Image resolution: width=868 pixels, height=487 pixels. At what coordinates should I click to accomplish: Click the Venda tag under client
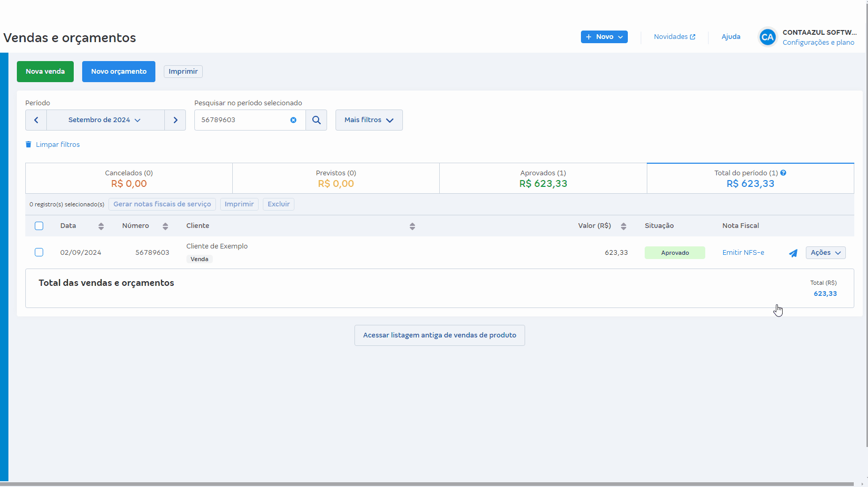[x=200, y=259]
